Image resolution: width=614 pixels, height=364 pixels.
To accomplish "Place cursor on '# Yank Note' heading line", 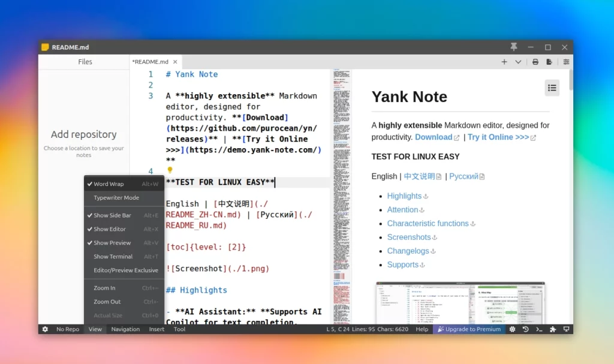I will (x=191, y=74).
